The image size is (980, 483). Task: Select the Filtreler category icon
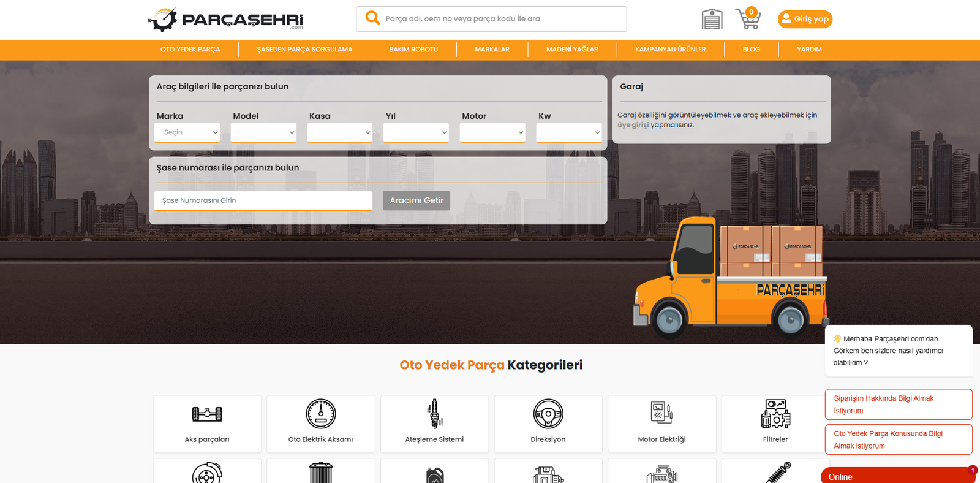point(775,414)
